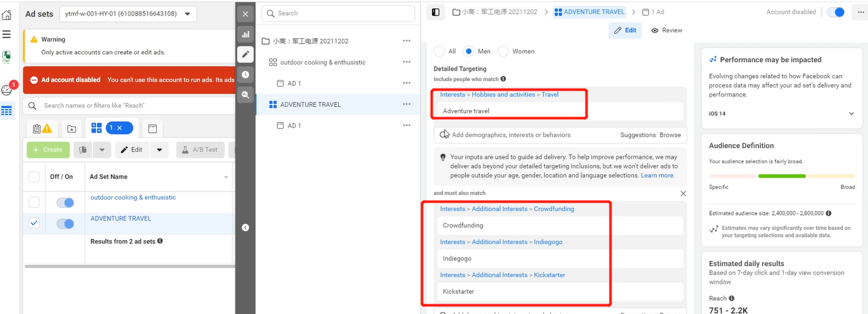Open targeting Suggestions
Screen dimensions: 868x314
[x=638, y=135]
